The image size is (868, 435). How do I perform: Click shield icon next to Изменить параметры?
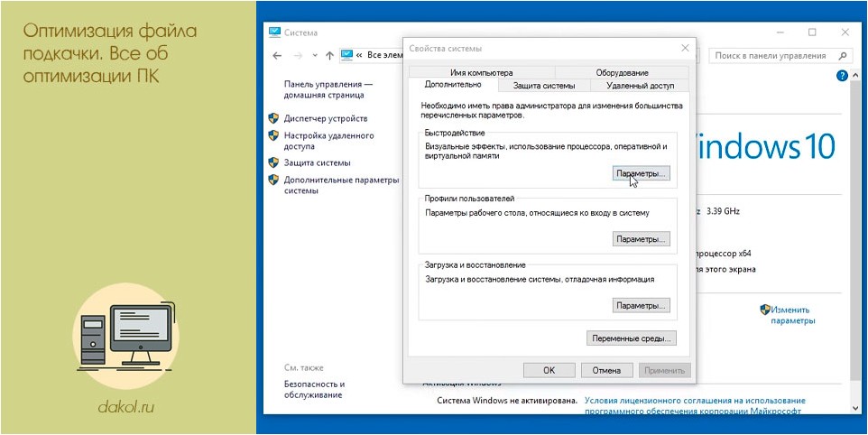tap(765, 310)
